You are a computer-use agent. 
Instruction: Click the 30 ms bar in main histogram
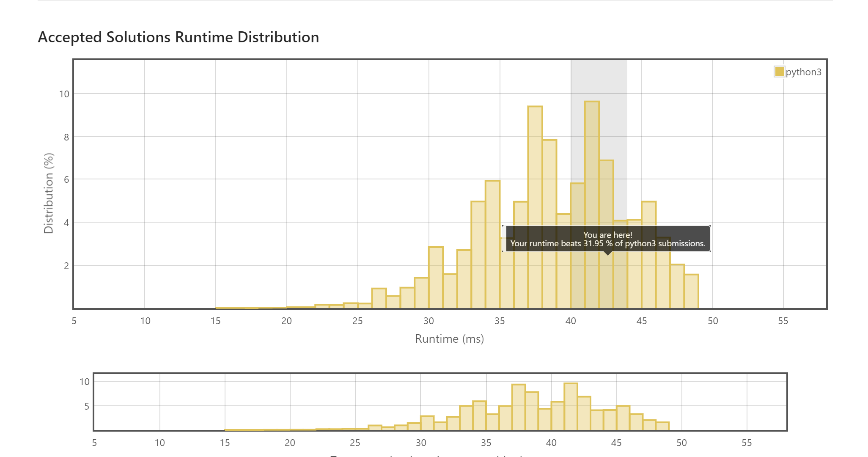(436, 277)
